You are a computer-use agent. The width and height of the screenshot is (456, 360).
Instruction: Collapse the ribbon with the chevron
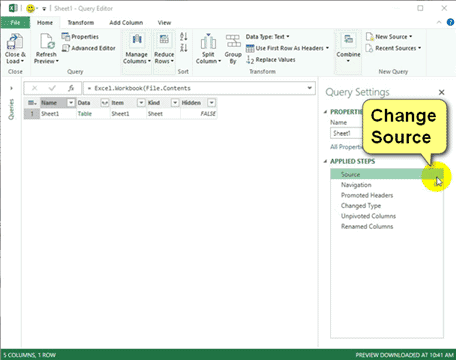click(439, 22)
